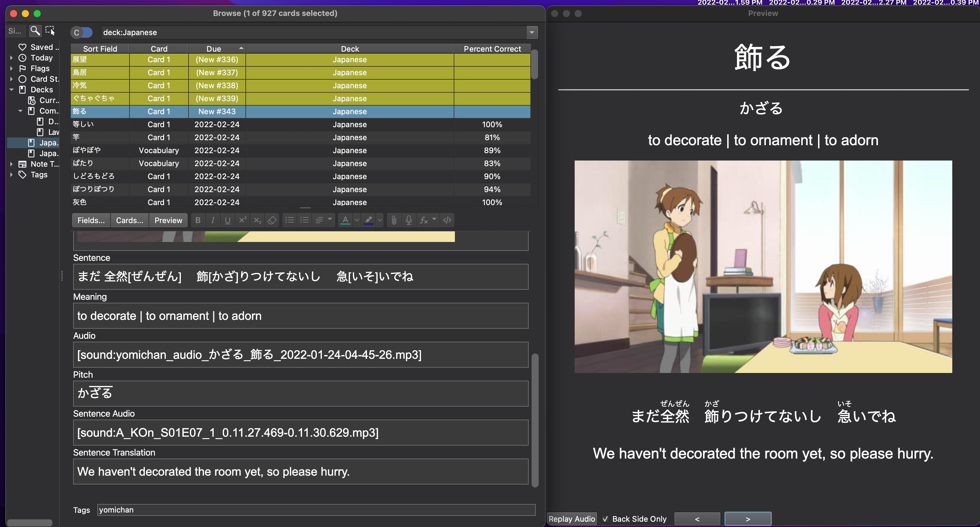Apply the text color button
Screen dimensions: 980x527
pos(345,220)
